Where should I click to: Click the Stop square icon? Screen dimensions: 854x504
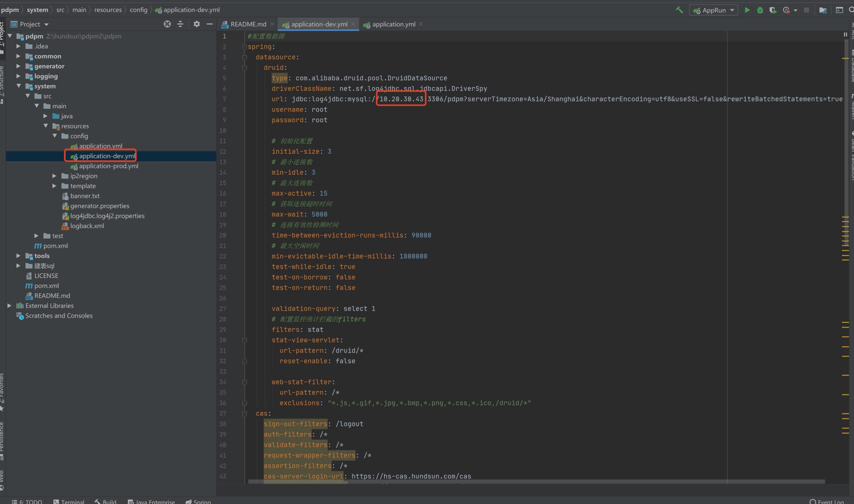[x=806, y=10]
